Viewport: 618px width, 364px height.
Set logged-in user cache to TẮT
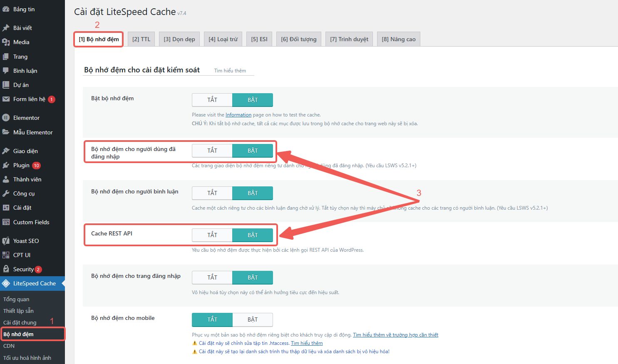212,151
